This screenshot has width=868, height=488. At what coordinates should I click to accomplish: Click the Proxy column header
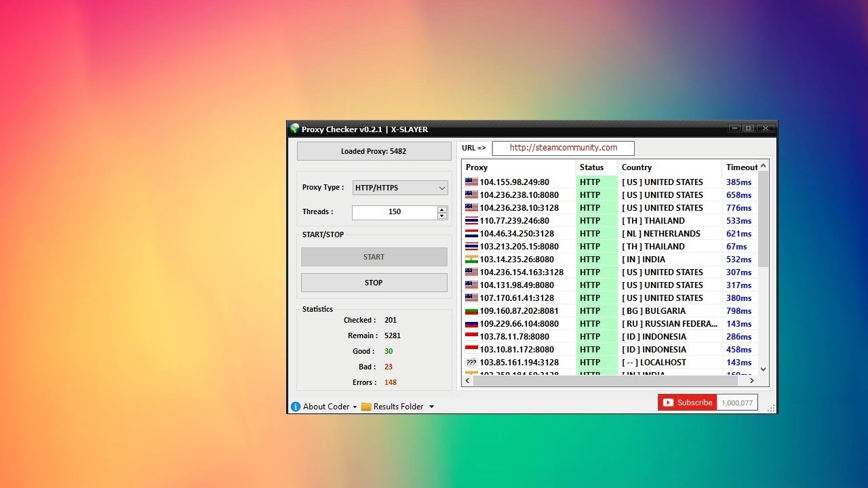click(519, 167)
